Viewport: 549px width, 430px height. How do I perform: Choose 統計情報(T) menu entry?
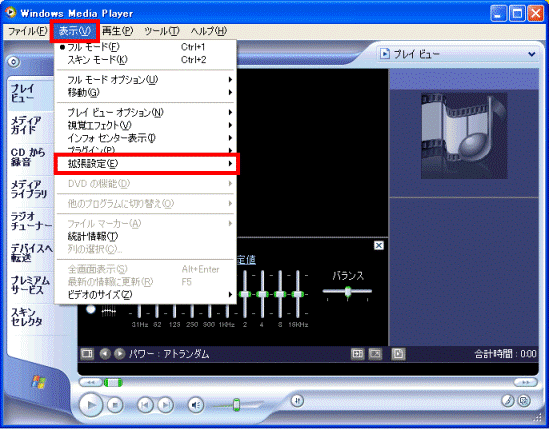(x=145, y=236)
